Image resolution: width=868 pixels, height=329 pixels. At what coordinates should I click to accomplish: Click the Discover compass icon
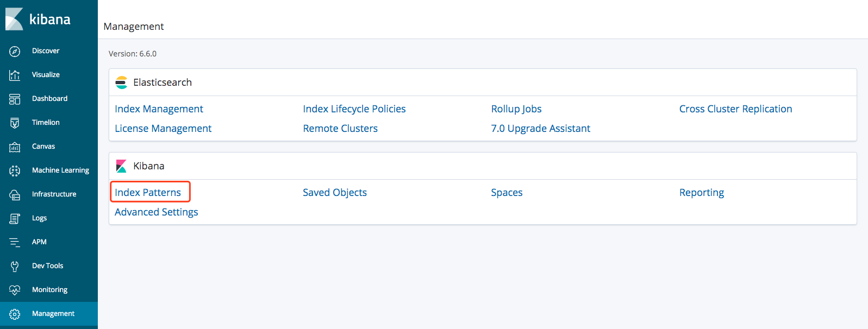pos(15,51)
